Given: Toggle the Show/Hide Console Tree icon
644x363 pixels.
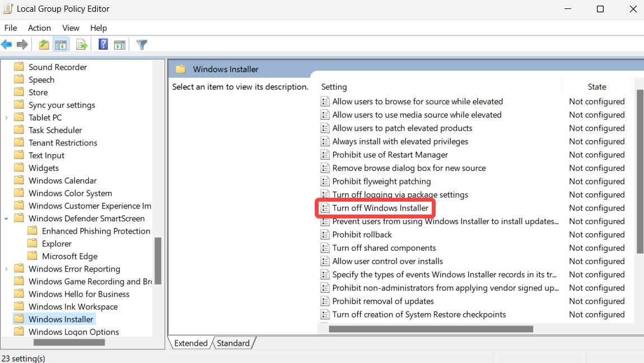Looking at the screenshot, I should tap(60, 45).
